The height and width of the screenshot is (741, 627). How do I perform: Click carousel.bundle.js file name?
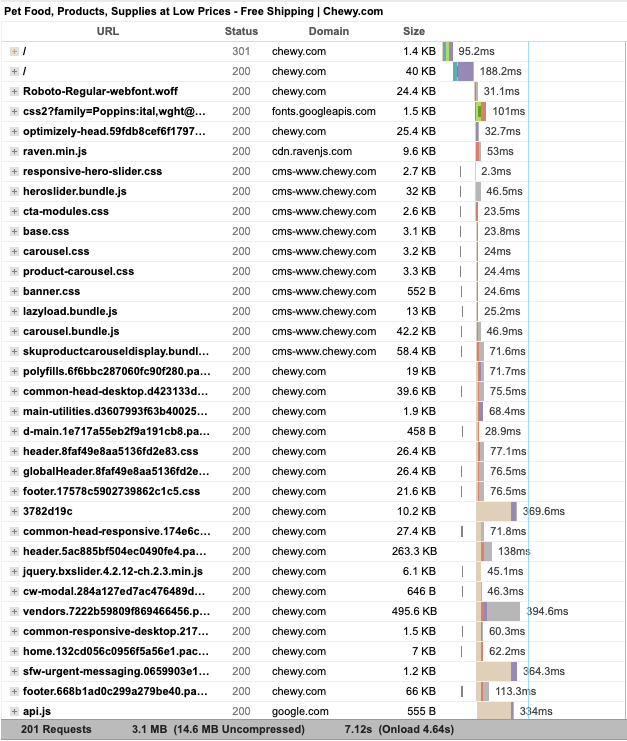click(x=71, y=332)
